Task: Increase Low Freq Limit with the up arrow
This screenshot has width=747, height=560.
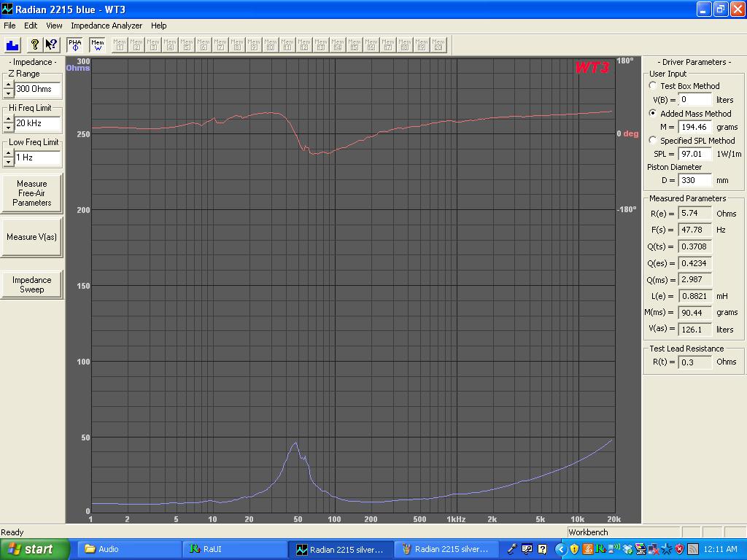Action: click(x=8, y=154)
